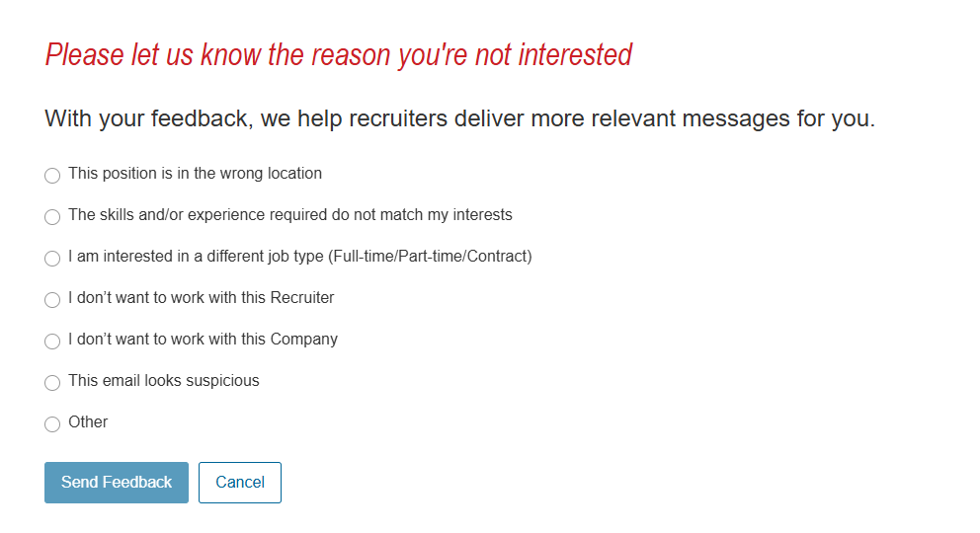Screen dimensions: 980x533
Task: Click the 'work with this Recruiter' label text
Action: pos(253,298)
